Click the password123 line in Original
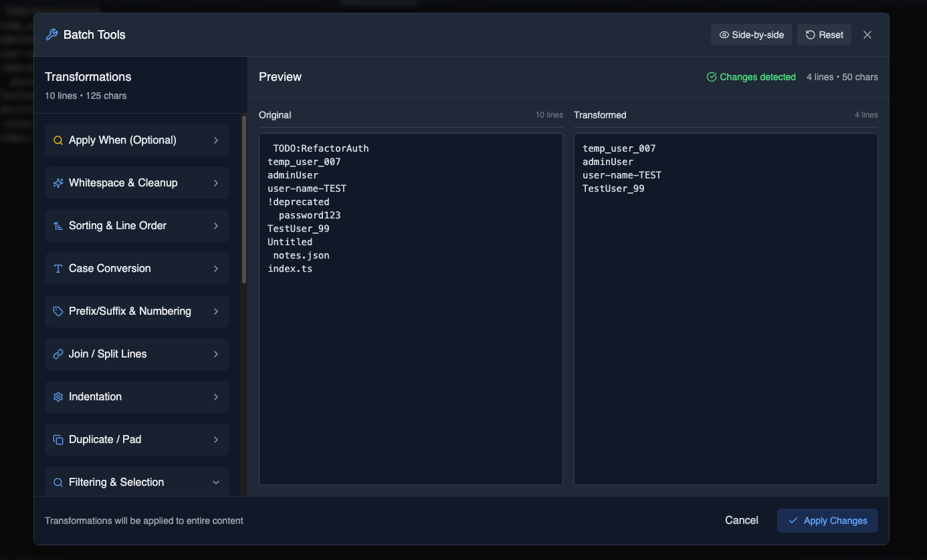The width and height of the screenshot is (927, 560). click(310, 215)
